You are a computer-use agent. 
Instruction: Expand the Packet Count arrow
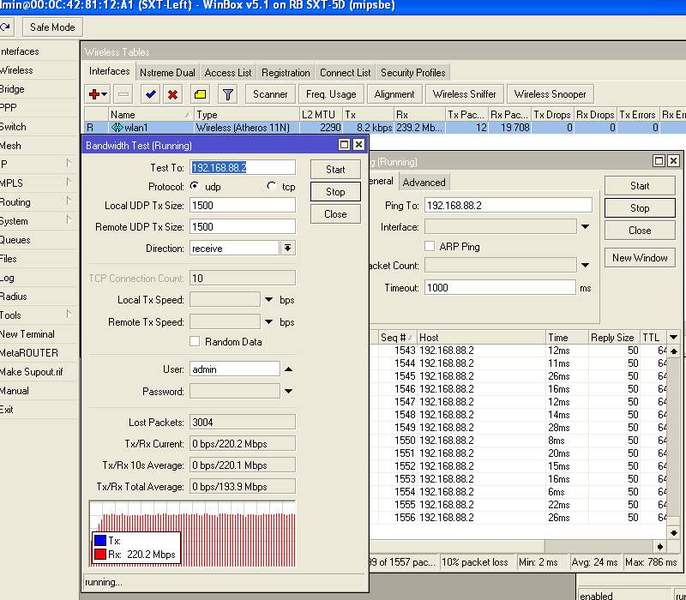[x=585, y=265]
